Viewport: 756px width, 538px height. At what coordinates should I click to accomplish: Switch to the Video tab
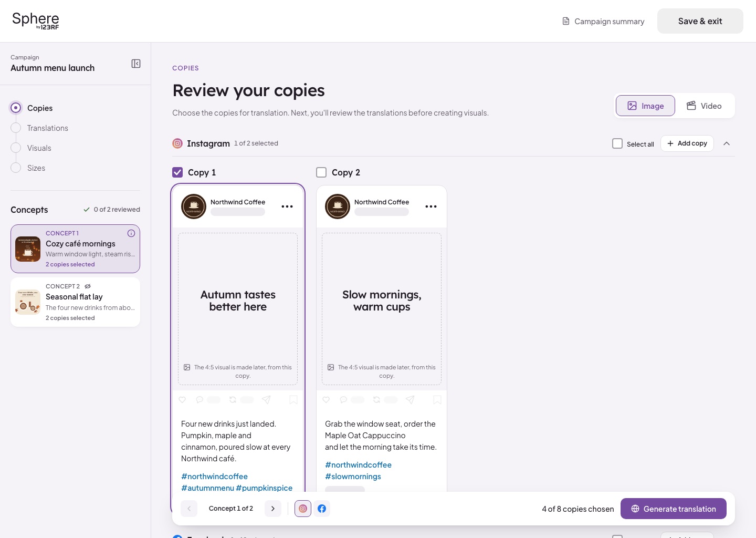coord(704,106)
